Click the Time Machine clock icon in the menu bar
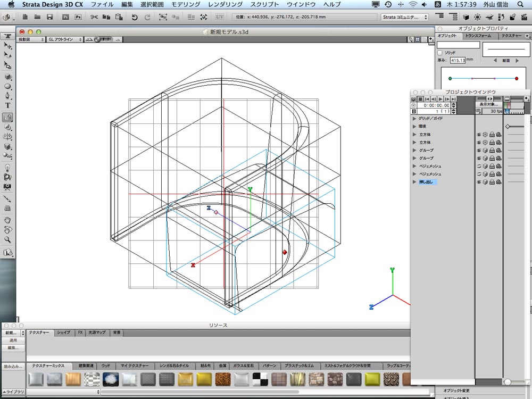Image resolution: width=532 pixels, height=399 pixels. click(388, 4)
